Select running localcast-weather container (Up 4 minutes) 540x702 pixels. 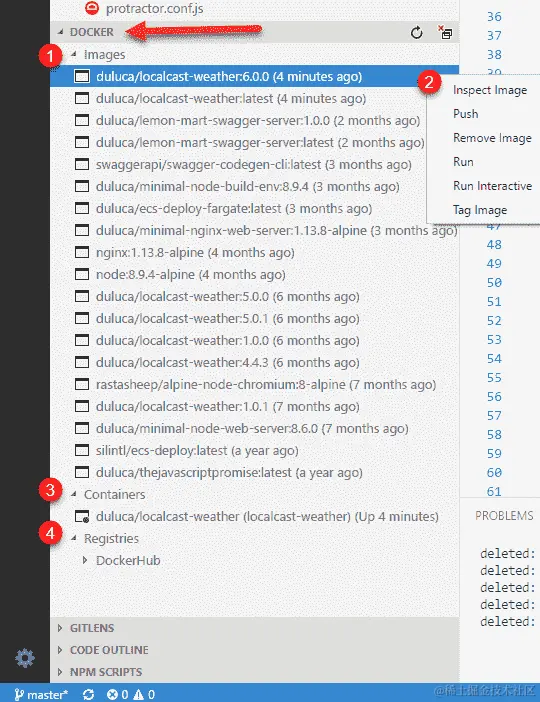click(267, 516)
